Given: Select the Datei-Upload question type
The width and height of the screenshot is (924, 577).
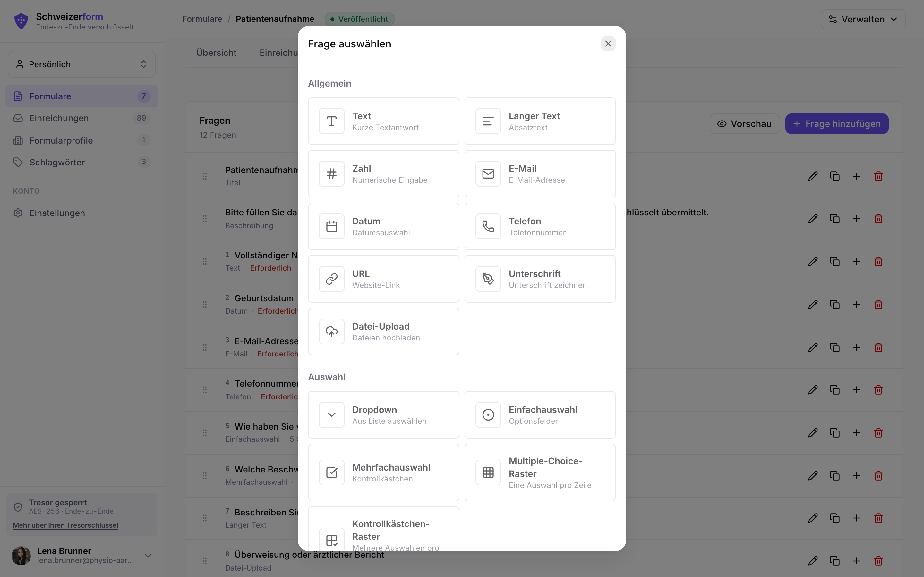Looking at the screenshot, I should (383, 332).
